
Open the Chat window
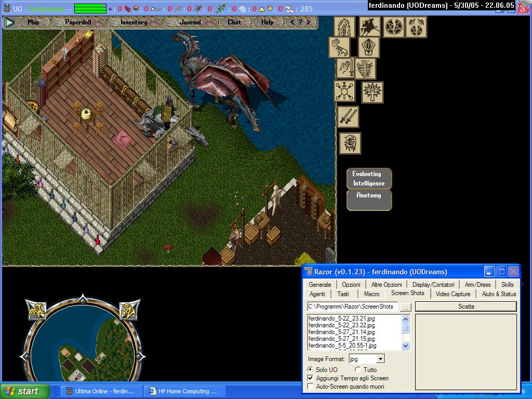[234, 22]
